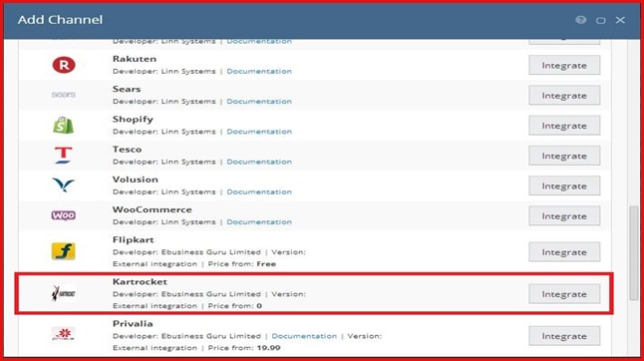Integrate the Shopify channel
644x361 pixels.
click(564, 126)
